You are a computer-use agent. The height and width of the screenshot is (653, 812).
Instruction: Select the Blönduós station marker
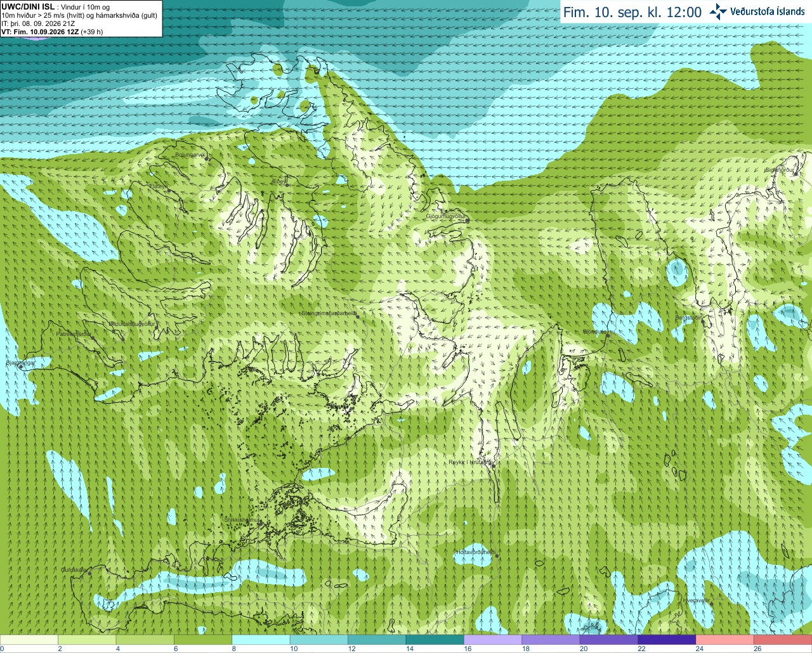607,336
